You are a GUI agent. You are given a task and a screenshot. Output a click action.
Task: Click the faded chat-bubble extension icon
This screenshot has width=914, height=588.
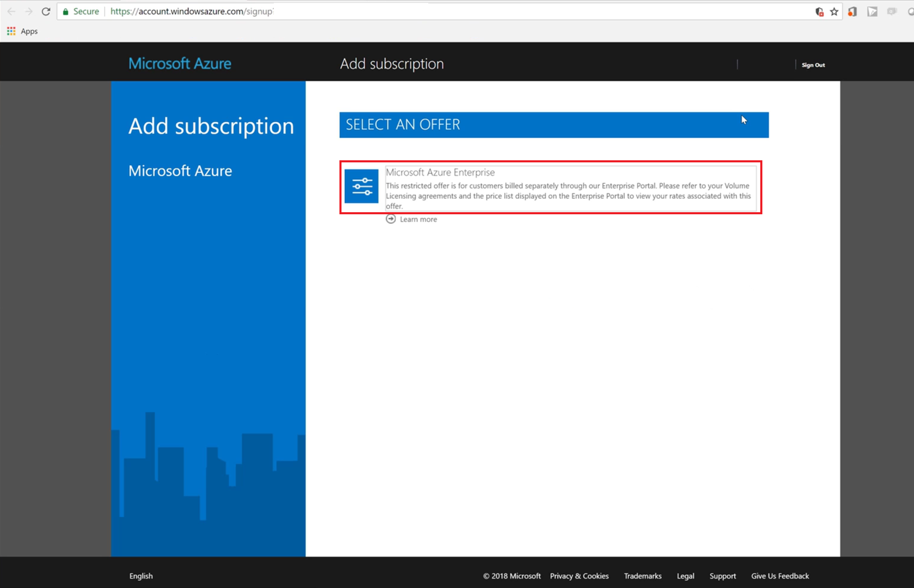[x=892, y=12]
